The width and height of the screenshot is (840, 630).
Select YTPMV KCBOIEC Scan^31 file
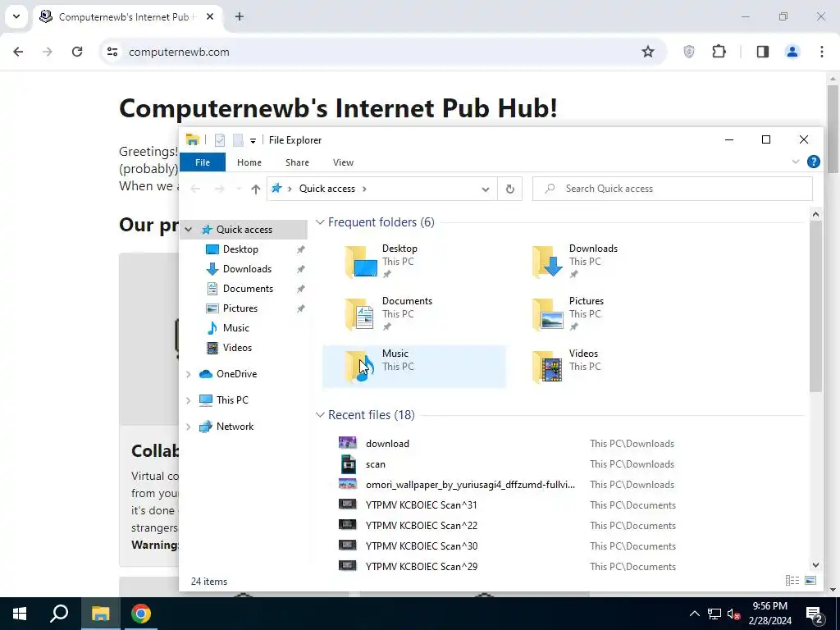[421, 505]
